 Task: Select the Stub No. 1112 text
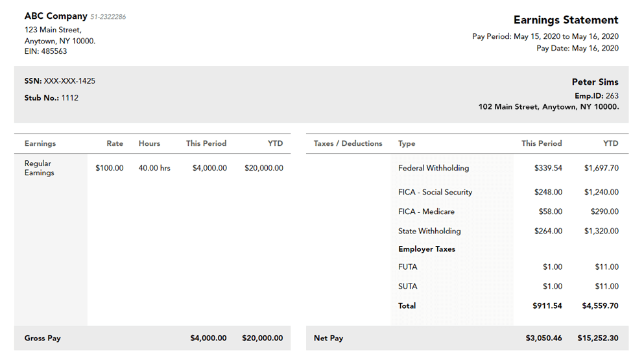(51, 98)
